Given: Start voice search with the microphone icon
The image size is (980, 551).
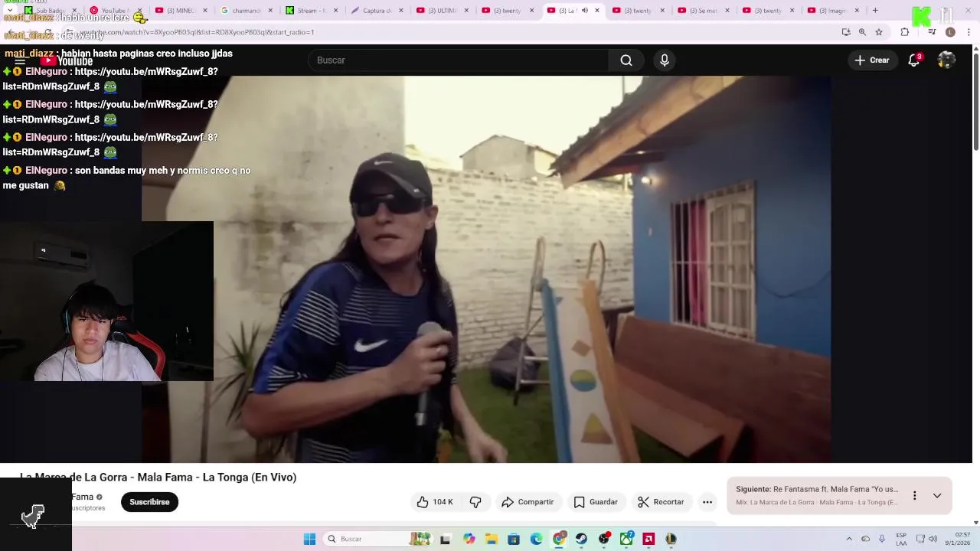Looking at the screenshot, I should click(x=665, y=60).
